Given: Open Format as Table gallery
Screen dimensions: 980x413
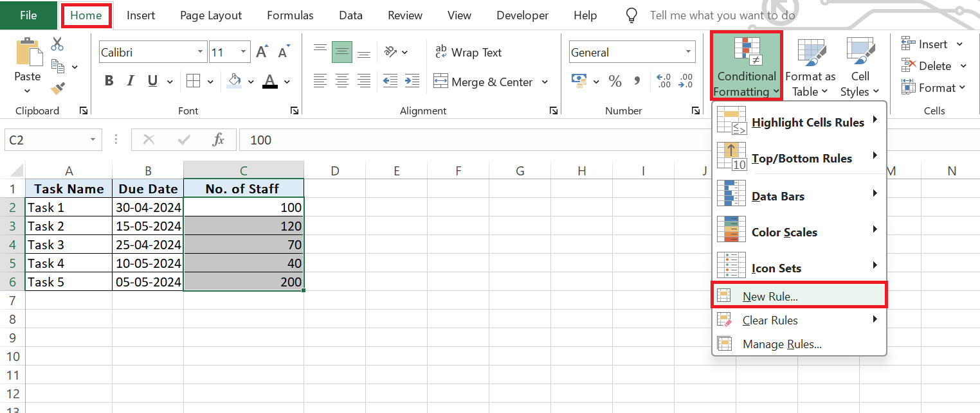Looking at the screenshot, I should point(810,67).
